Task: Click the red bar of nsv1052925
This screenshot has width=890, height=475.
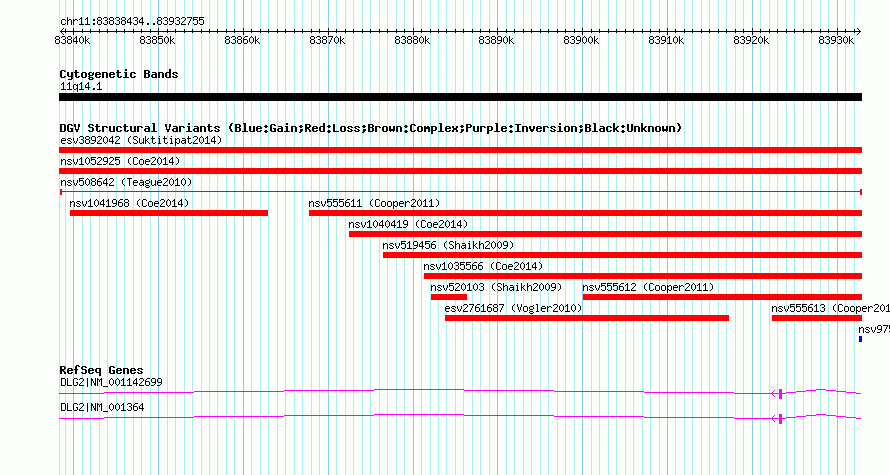Action: (x=460, y=171)
